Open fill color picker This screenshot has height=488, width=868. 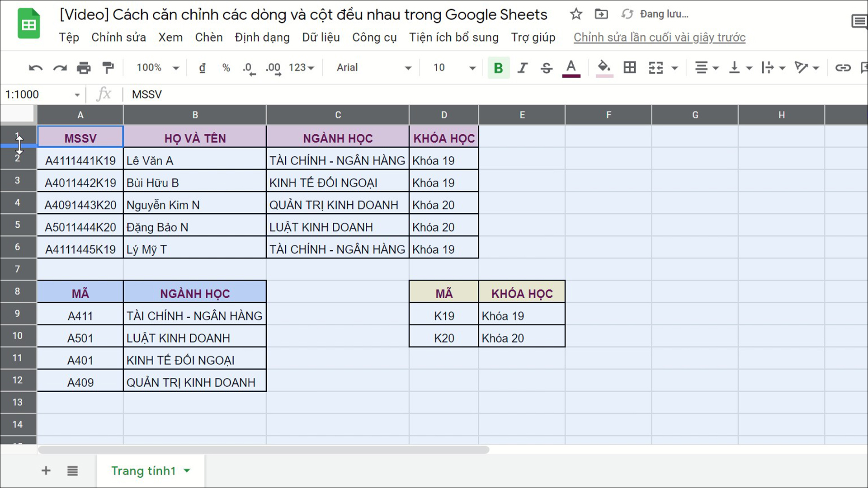click(x=604, y=68)
